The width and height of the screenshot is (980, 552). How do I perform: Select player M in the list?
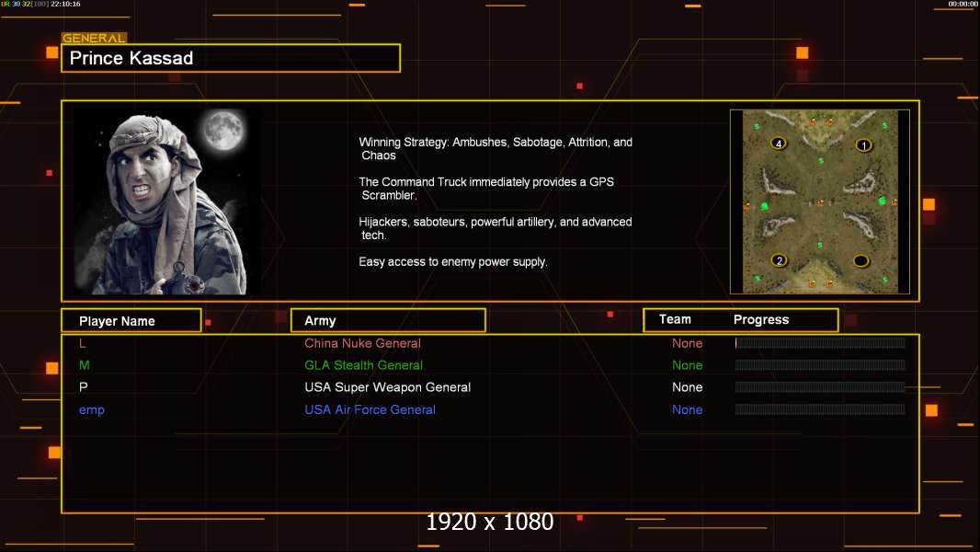pyautogui.click(x=85, y=365)
